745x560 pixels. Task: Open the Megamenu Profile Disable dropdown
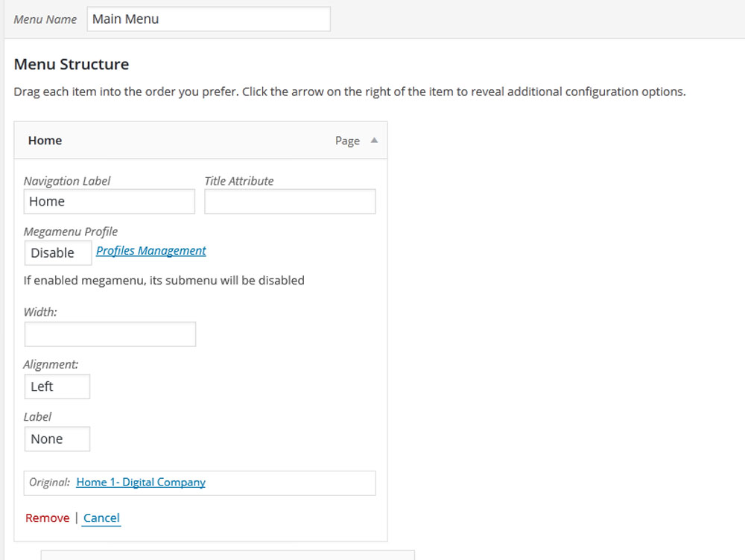coord(58,253)
